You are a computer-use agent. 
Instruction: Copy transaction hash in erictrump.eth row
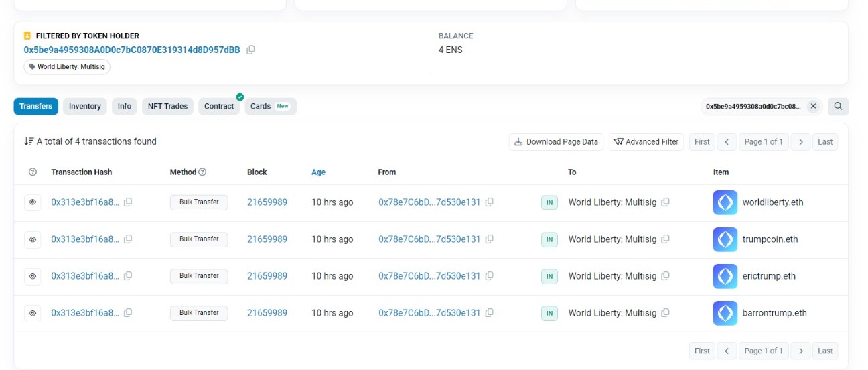click(128, 276)
